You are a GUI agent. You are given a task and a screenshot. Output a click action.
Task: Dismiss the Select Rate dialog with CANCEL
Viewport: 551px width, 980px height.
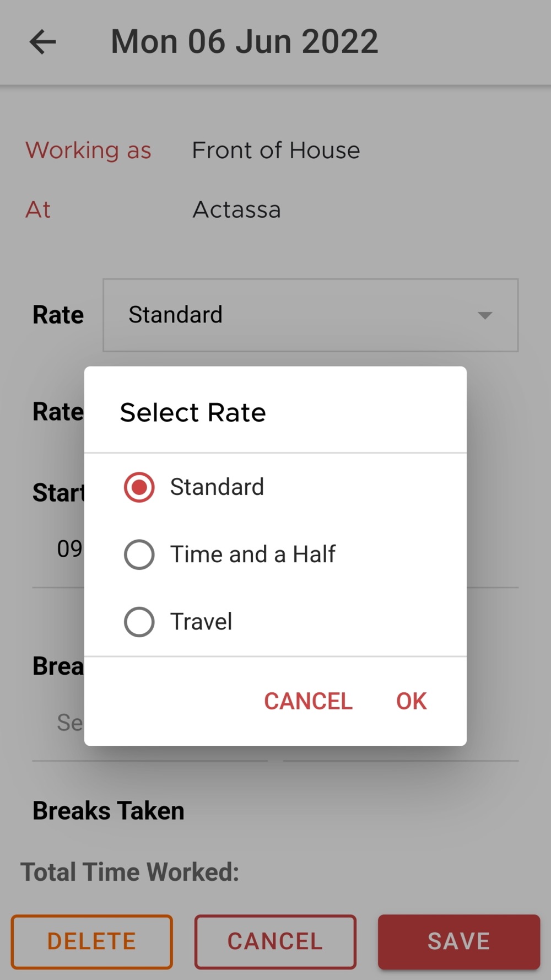tap(308, 701)
